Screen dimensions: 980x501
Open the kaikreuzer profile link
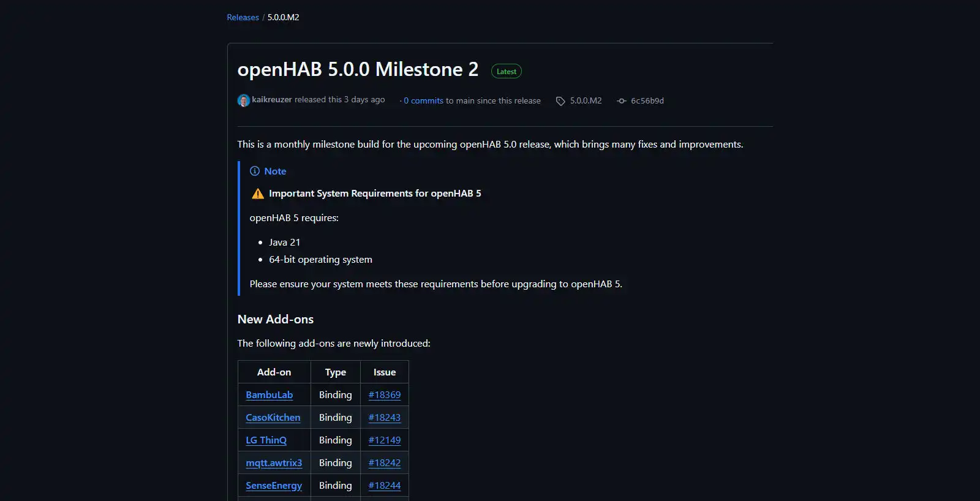[272, 99]
